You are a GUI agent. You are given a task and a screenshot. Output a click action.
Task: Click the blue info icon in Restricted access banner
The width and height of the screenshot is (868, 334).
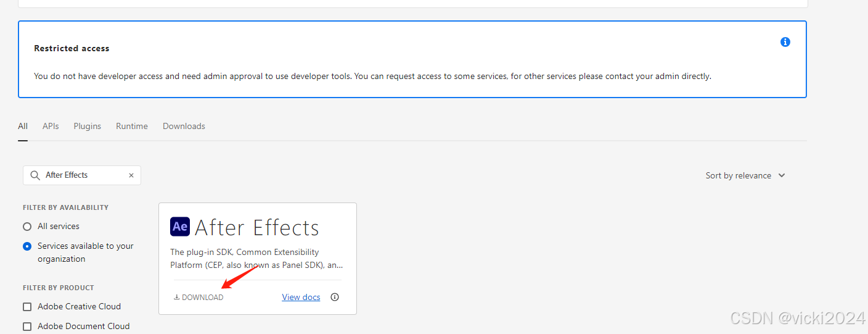point(785,42)
